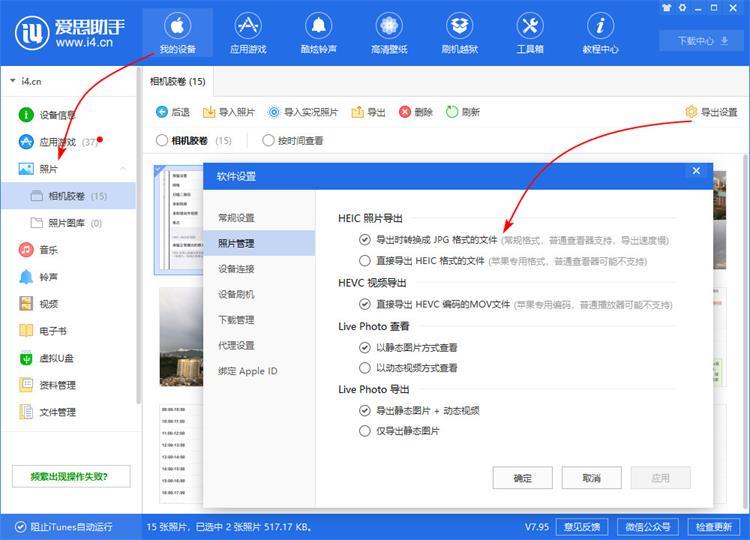Switch to the 相机胶卷 (15) tab
750x540 pixels.
(x=177, y=82)
